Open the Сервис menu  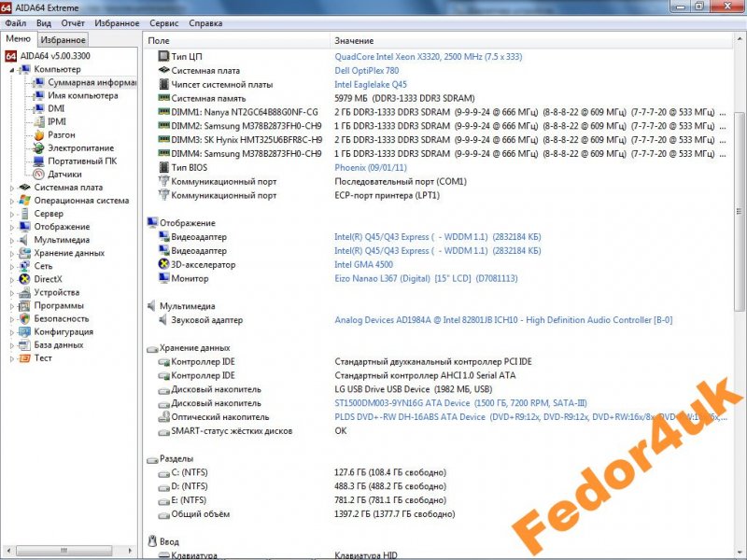coord(164,22)
